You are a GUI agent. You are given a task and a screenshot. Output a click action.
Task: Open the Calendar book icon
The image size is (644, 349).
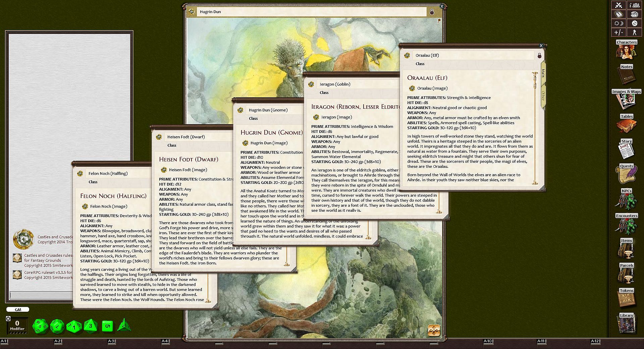pos(619,14)
